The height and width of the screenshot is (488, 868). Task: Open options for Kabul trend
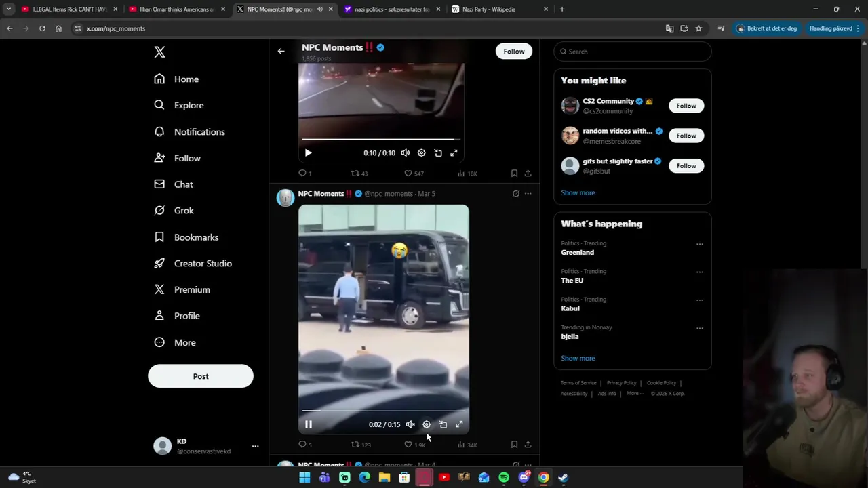click(x=699, y=300)
